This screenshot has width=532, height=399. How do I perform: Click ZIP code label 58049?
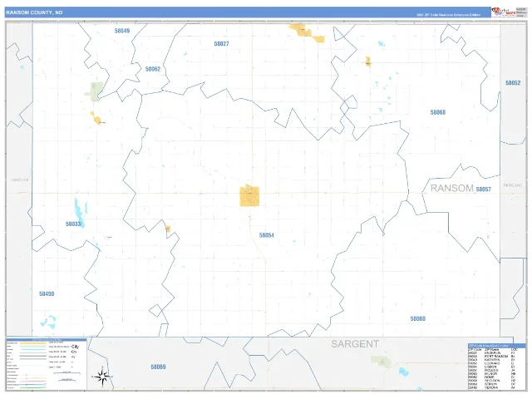coord(122,31)
